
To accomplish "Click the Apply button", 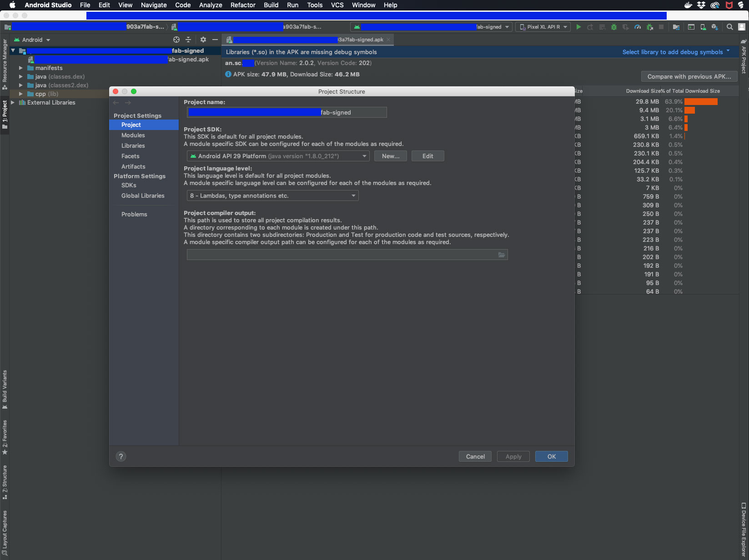I will pyautogui.click(x=513, y=456).
